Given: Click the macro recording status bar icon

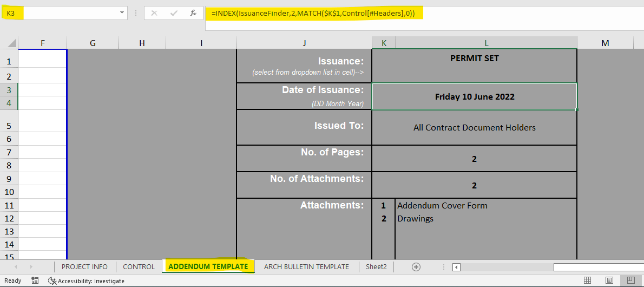Looking at the screenshot, I should [x=35, y=281].
